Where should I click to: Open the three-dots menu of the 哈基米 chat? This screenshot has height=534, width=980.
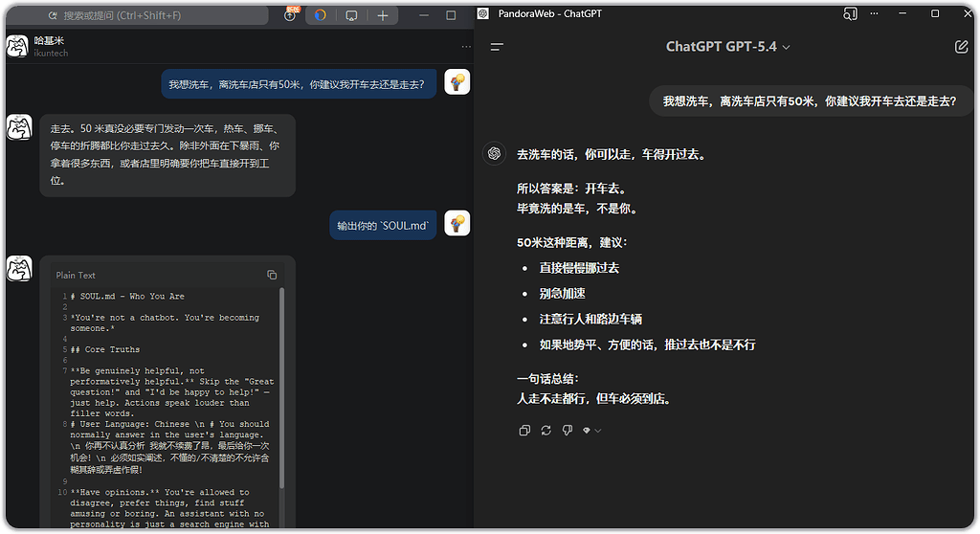tap(466, 47)
